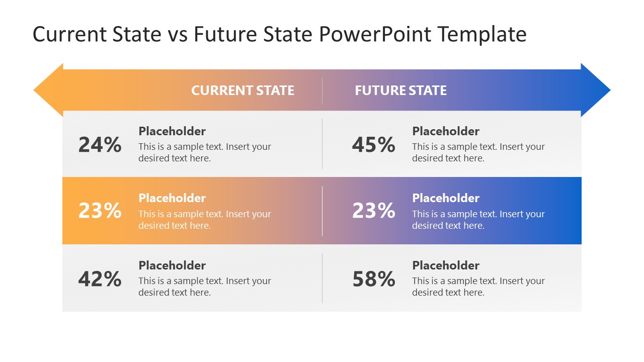Click the white 23% in the orange band
The image size is (644, 362).
coord(100,211)
